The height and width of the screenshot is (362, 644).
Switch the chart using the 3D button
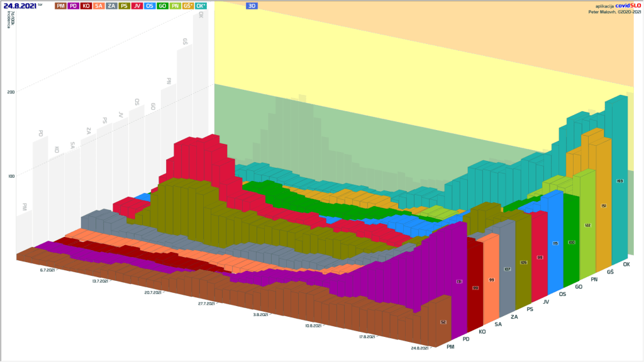pos(252,5)
